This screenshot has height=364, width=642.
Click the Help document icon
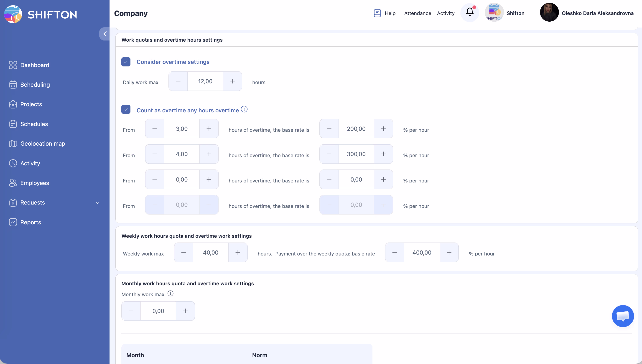(377, 13)
